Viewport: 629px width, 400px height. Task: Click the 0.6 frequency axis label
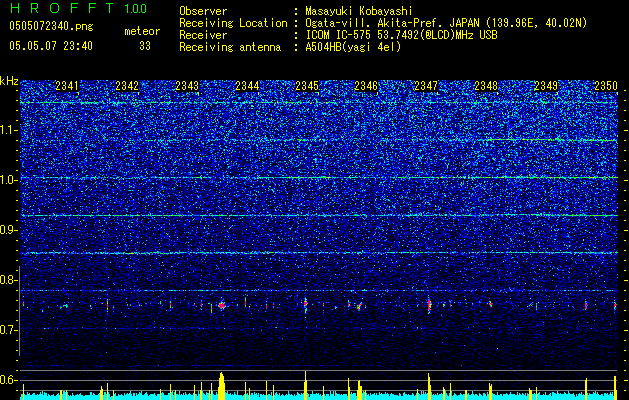pos(9,380)
